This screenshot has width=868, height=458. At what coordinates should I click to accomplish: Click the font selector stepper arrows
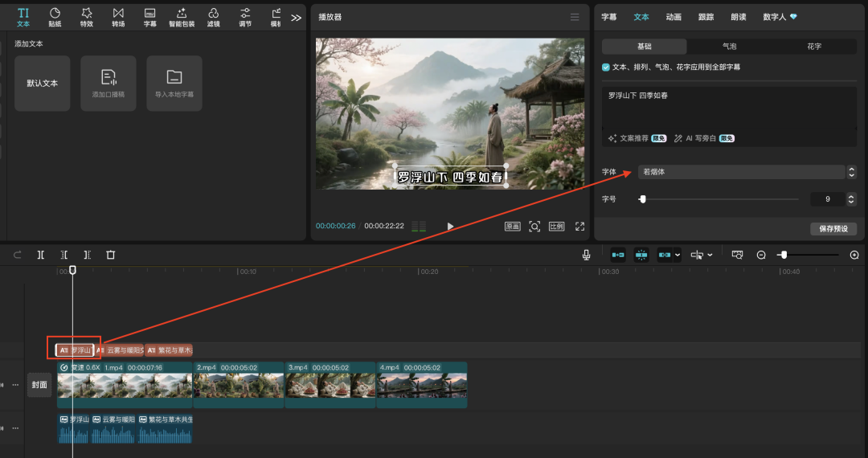pyautogui.click(x=851, y=172)
